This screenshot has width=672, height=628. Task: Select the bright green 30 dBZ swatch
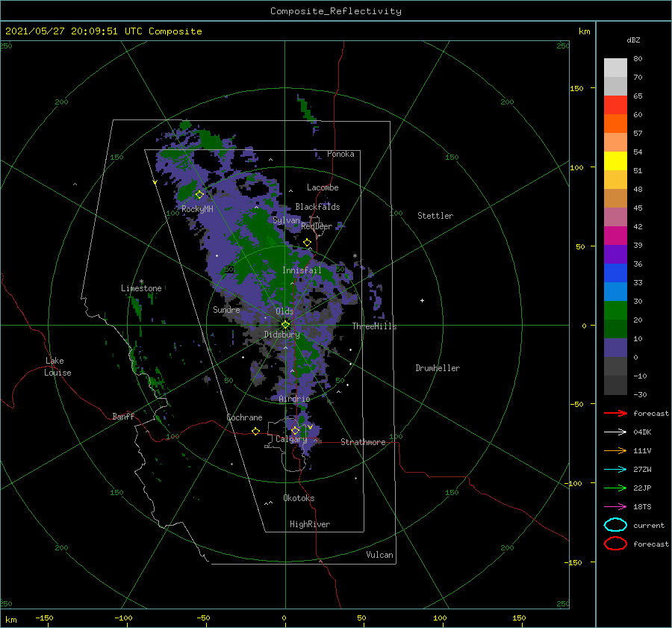pos(615,310)
